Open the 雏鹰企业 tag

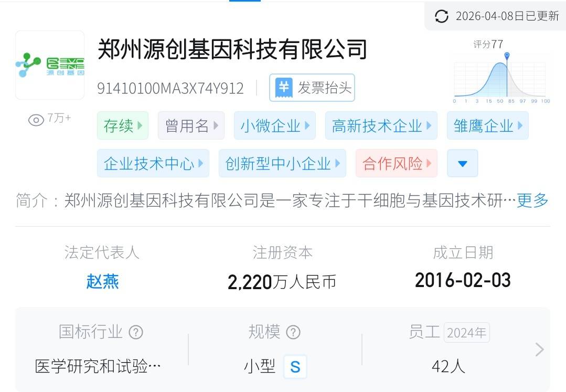pos(488,125)
